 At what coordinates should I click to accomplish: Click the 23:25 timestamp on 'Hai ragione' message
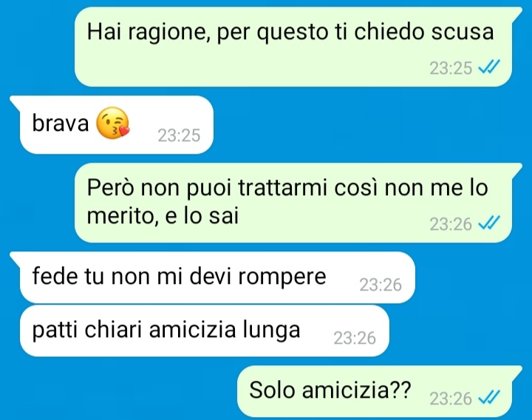(451, 68)
